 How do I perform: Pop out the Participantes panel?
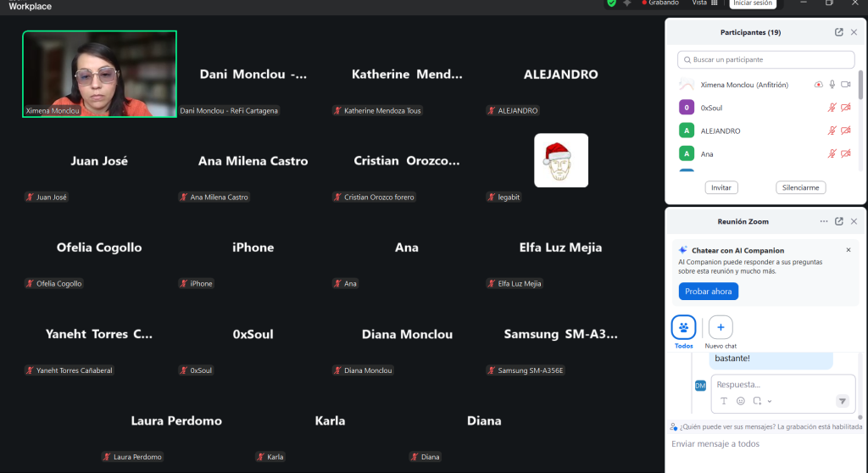tap(838, 32)
